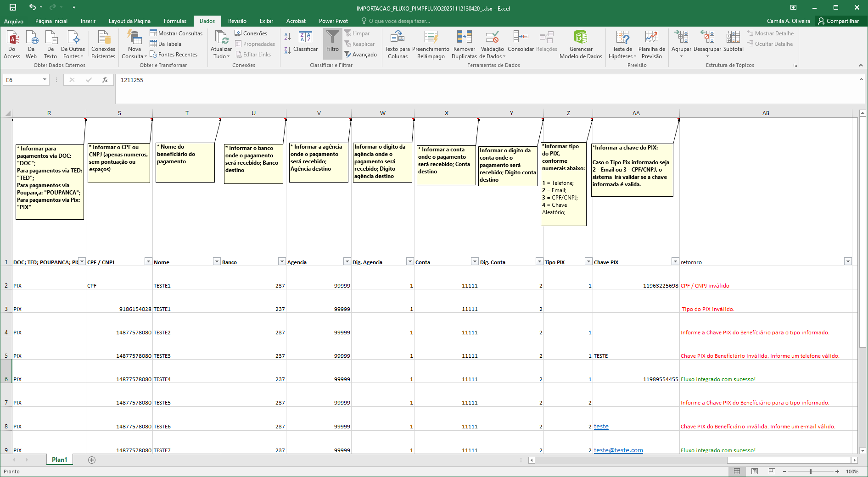Click the Texto para Colunas icon
This screenshot has width=868, height=477.
(397, 37)
